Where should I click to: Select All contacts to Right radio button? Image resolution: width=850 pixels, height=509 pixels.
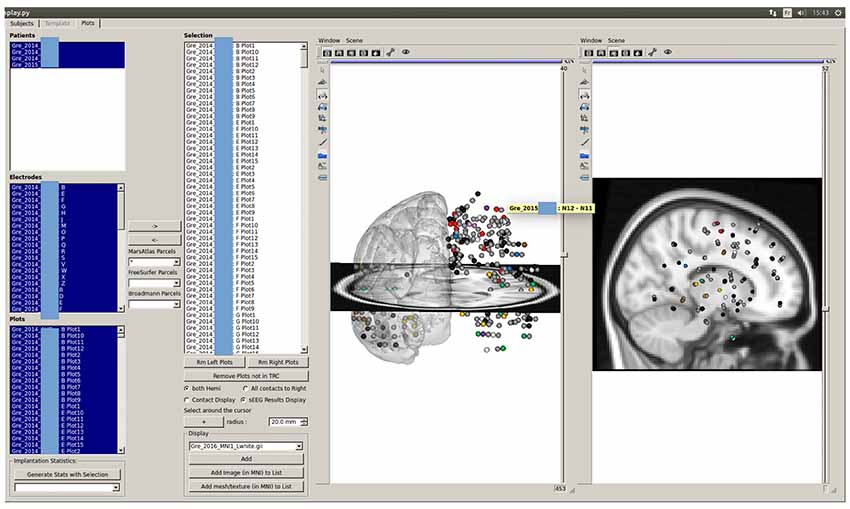pos(246,389)
